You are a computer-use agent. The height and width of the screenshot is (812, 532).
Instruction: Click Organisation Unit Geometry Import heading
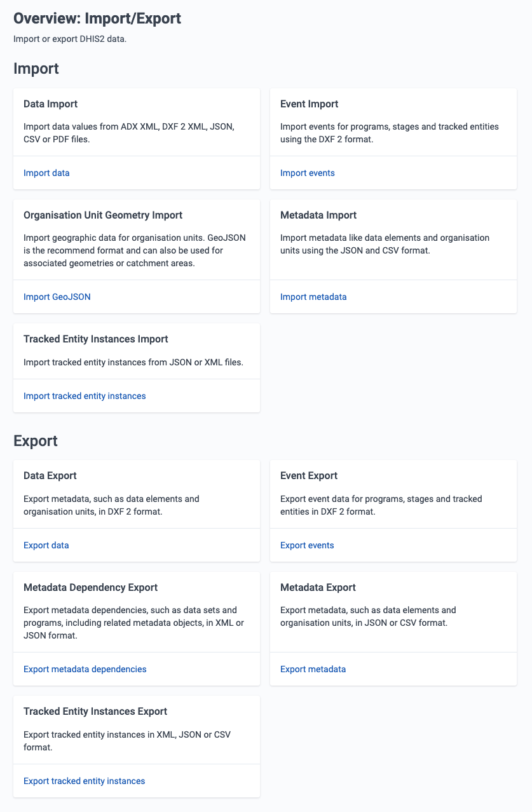click(x=103, y=215)
